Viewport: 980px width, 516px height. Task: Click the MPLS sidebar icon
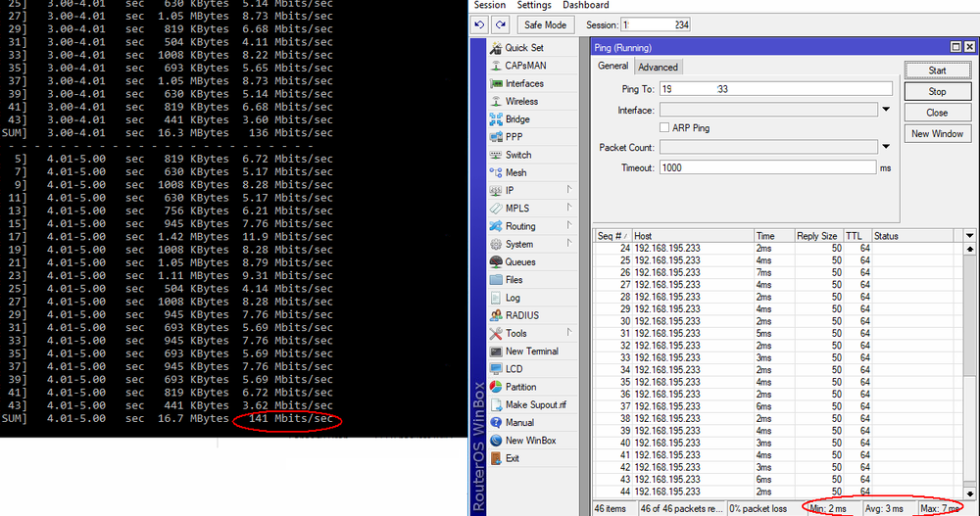[x=496, y=208]
